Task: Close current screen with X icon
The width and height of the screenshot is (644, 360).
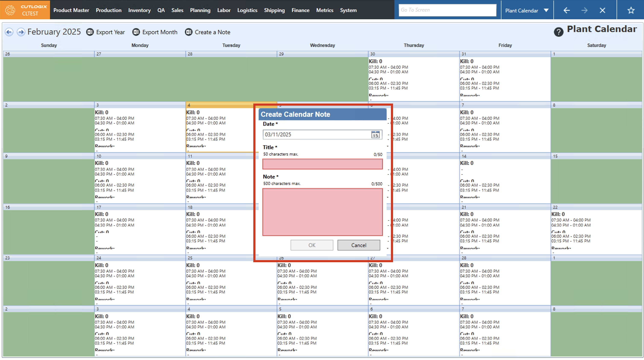Action: 602,10
